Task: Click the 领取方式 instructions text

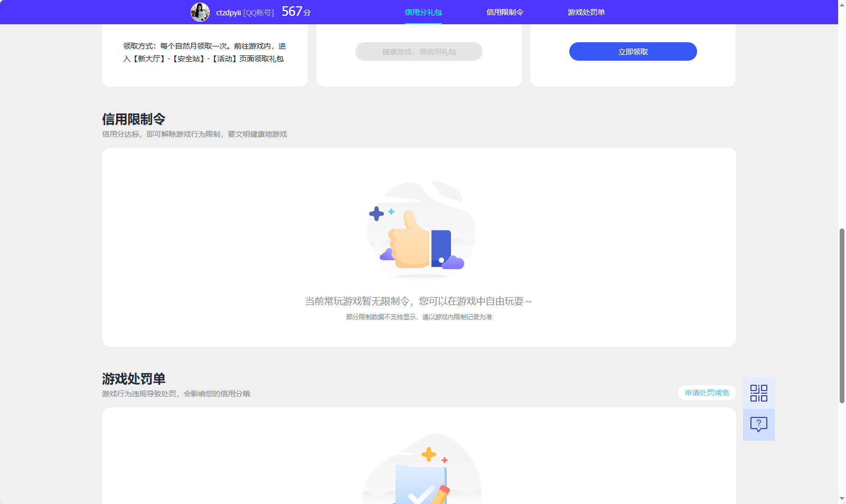Action: [205, 52]
